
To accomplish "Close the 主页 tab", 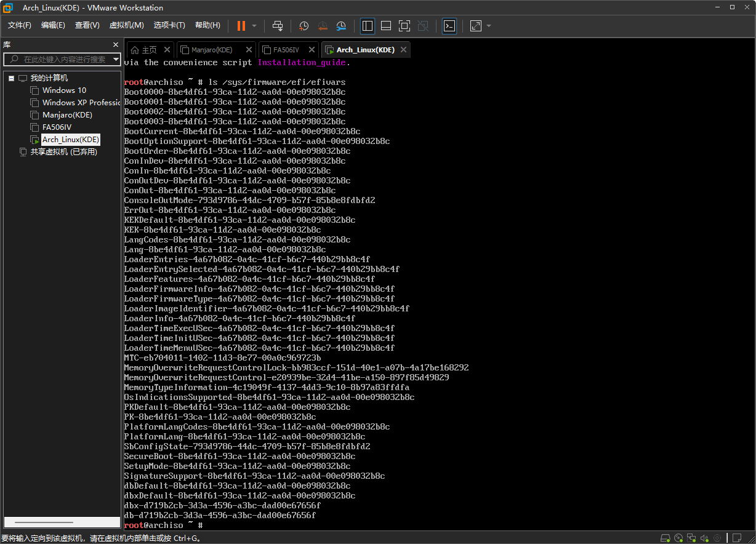I will click(x=167, y=50).
